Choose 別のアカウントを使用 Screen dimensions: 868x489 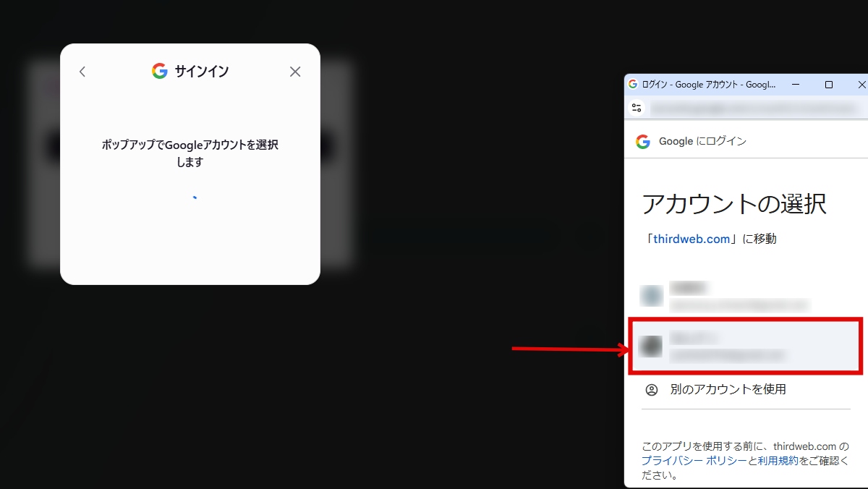tap(746, 389)
